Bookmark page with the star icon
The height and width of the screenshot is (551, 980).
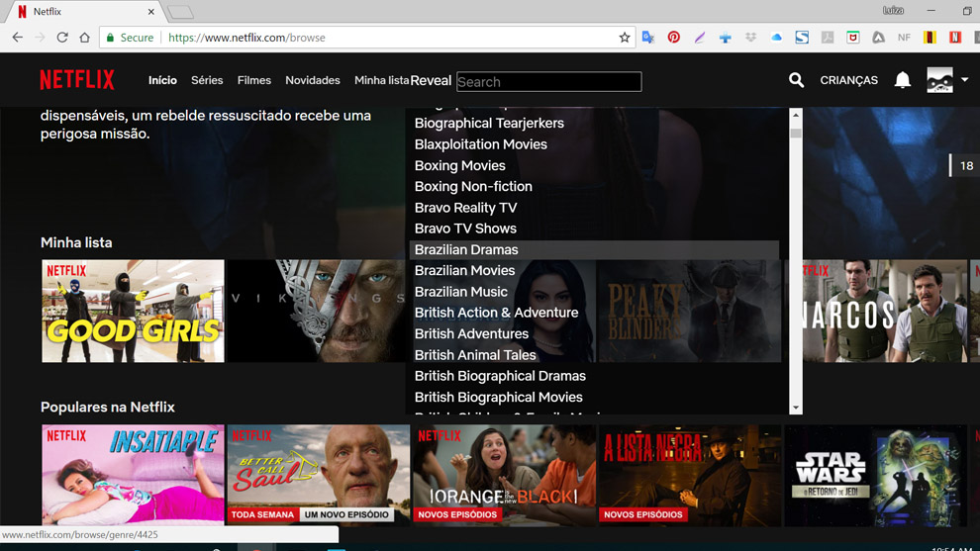click(x=624, y=38)
